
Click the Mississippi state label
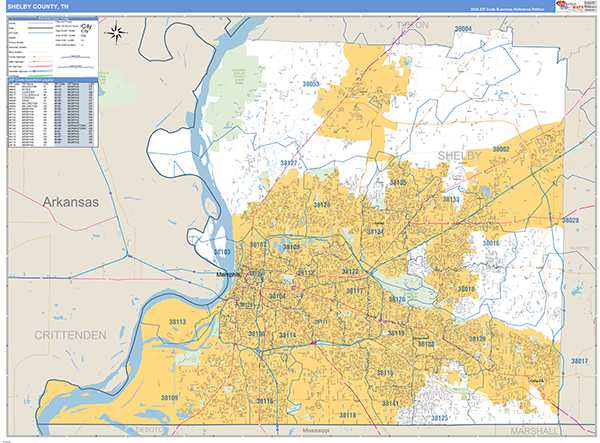pos(316,430)
